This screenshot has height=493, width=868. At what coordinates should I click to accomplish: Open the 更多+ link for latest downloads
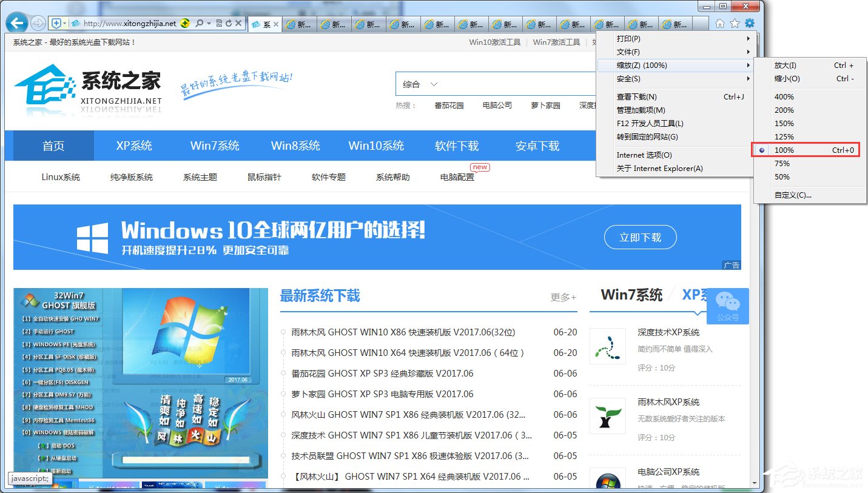pyautogui.click(x=563, y=297)
